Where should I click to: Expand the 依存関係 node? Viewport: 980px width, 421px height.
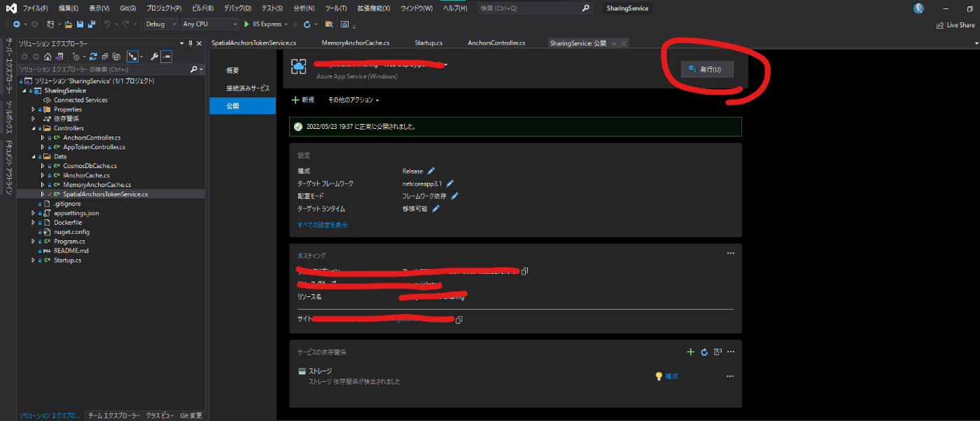click(x=33, y=118)
